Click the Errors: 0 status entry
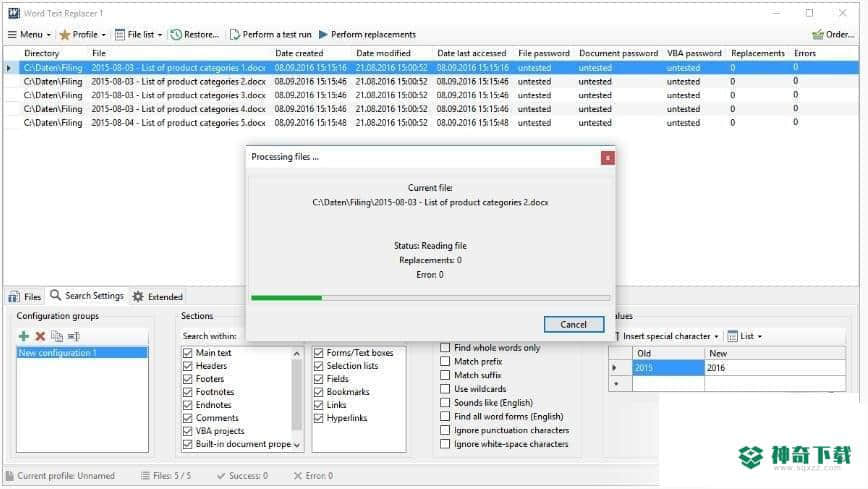 tap(313, 476)
